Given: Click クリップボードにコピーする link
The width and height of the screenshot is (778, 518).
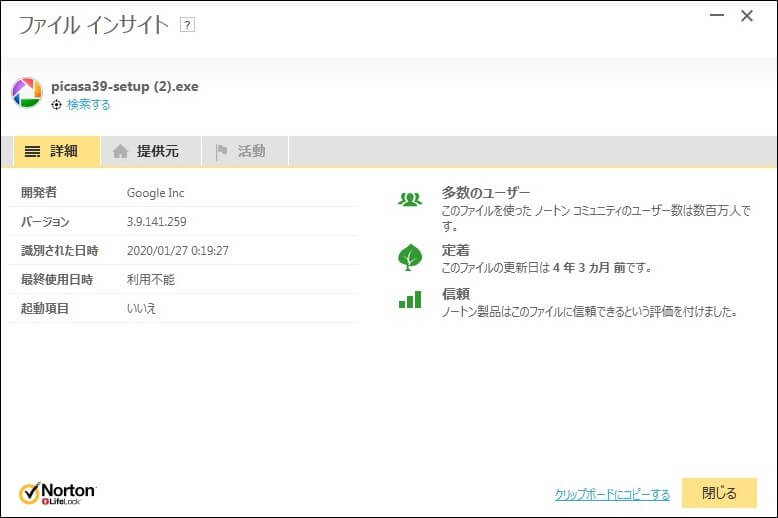Looking at the screenshot, I should point(612,494).
